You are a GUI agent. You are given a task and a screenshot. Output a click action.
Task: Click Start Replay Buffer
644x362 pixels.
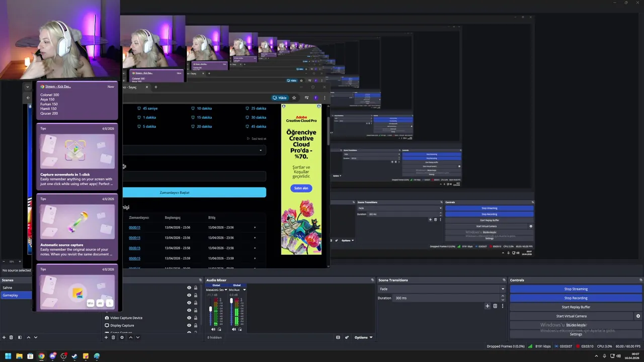(576, 307)
